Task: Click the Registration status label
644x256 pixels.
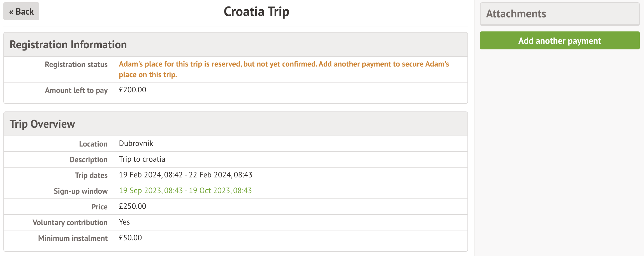Action: coord(76,65)
